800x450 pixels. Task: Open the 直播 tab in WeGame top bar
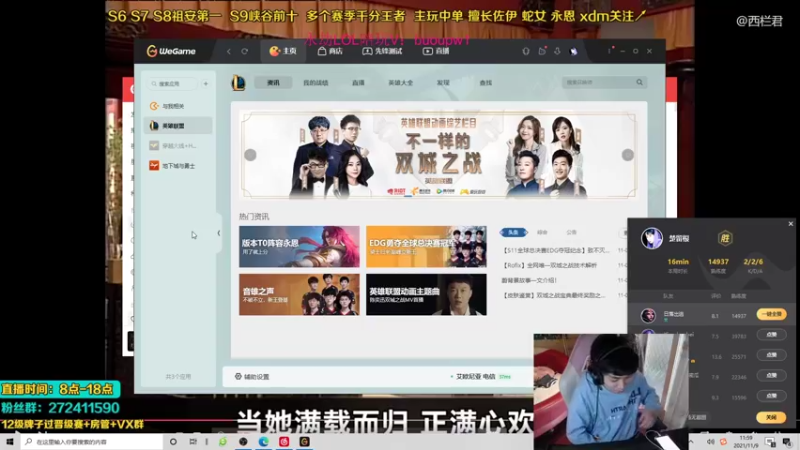click(436, 51)
